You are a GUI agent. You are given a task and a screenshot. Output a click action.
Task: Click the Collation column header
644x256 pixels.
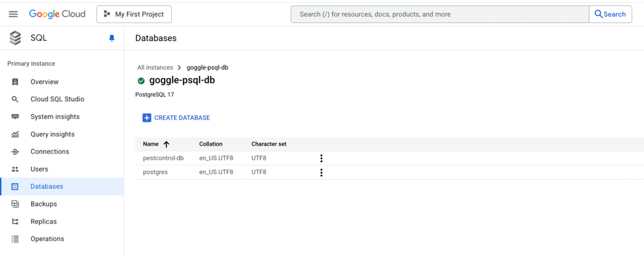pos(211,144)
